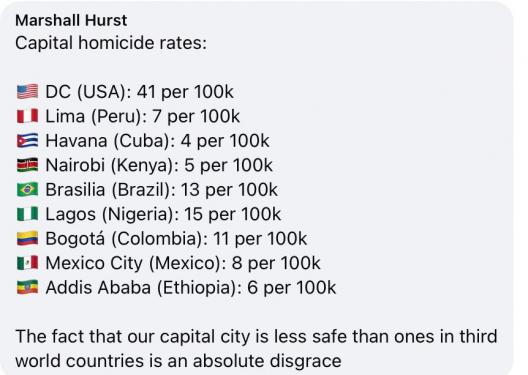Screen dimensions: 528x375
Task: Open Marshall Hurst's profile name
Action: [x=71, y=21]
